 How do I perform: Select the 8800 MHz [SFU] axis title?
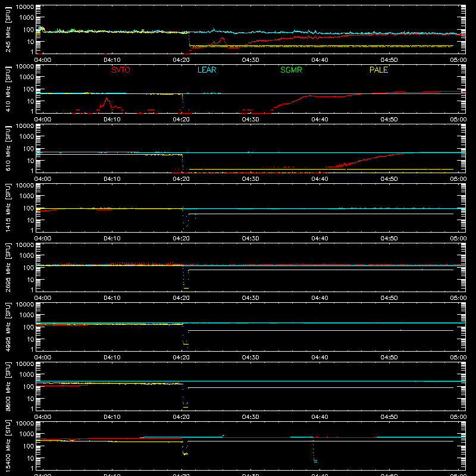pyautogui.click(x=8, y=386)
